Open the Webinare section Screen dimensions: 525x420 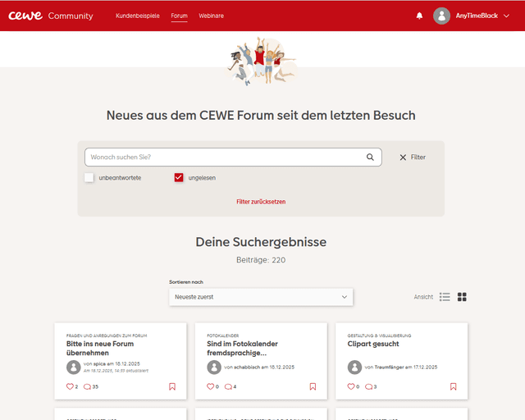[x=212, y=16]
